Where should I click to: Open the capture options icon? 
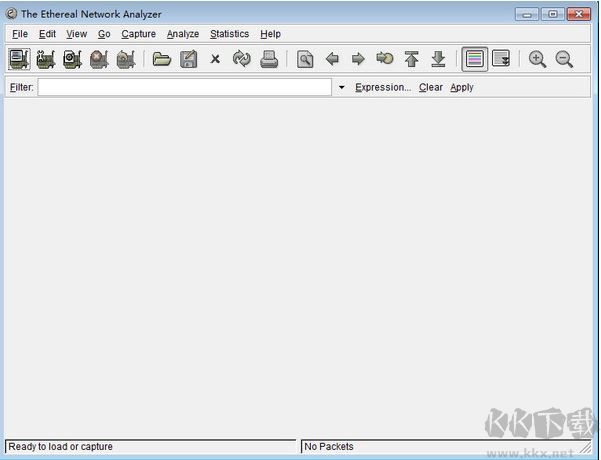46,59
